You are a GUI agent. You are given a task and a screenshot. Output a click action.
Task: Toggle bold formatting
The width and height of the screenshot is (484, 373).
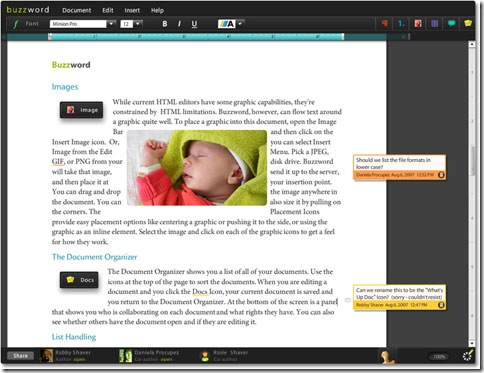coord(165,24)
